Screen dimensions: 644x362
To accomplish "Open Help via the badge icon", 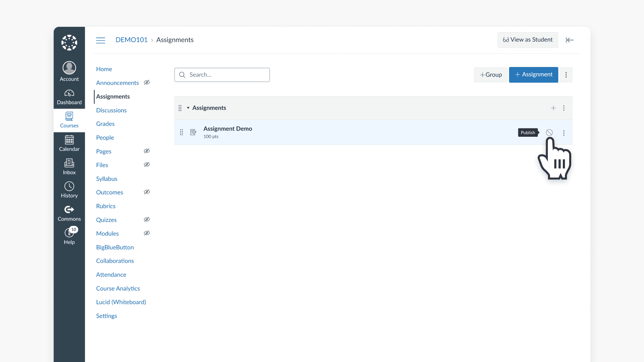I will point(69,236).
